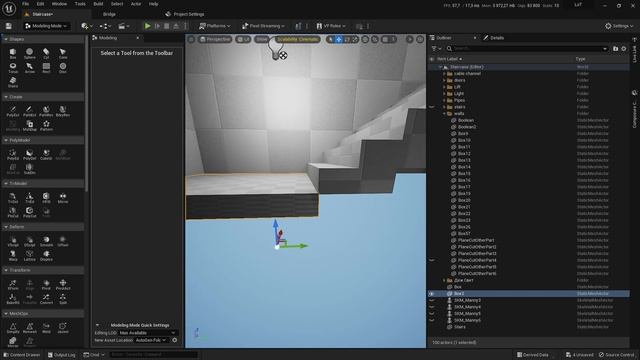Image resolution: width=640 pixels, height=360 pixels.
Task: Select the Cylinder shape tool
Action: [46, 53]
